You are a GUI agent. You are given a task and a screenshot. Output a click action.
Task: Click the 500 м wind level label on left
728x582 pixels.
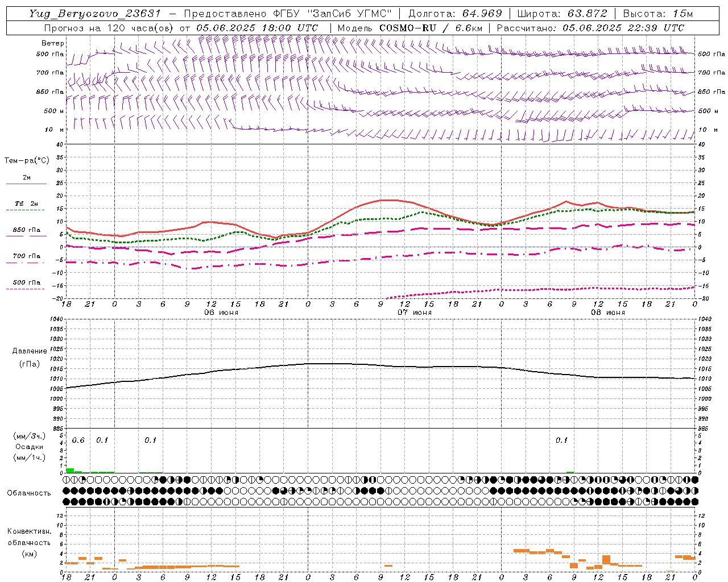point(54,111)
